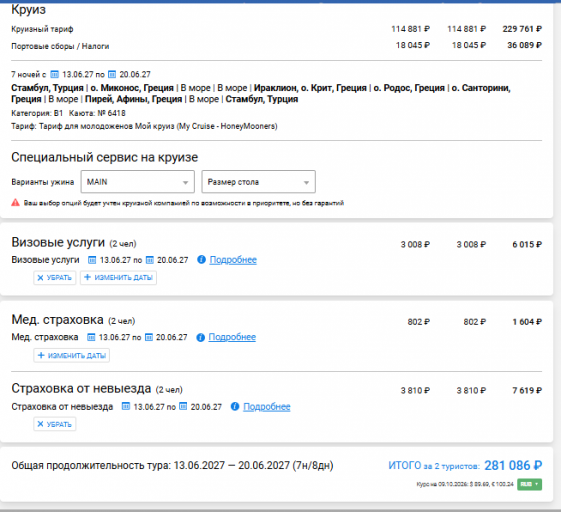
Task: Click УБРАТЬ under Страховка от невыезда
Action: pyautogui.click(x=55, y=424)
